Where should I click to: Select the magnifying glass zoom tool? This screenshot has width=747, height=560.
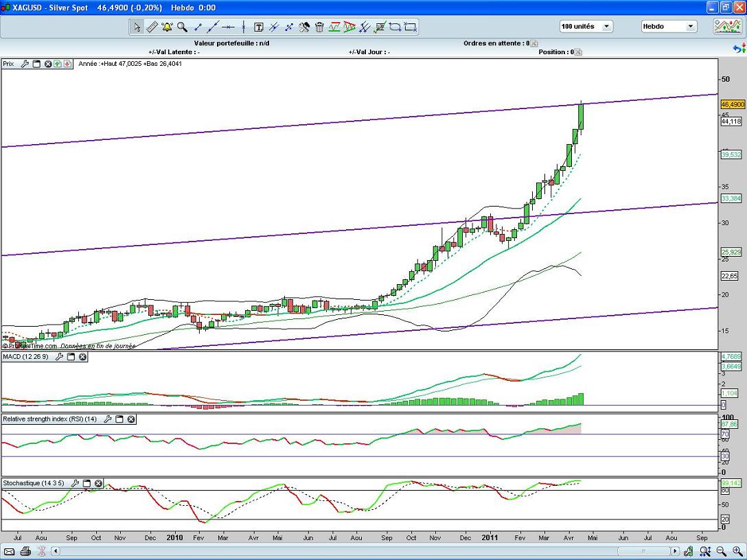click(x=182, y=27)
